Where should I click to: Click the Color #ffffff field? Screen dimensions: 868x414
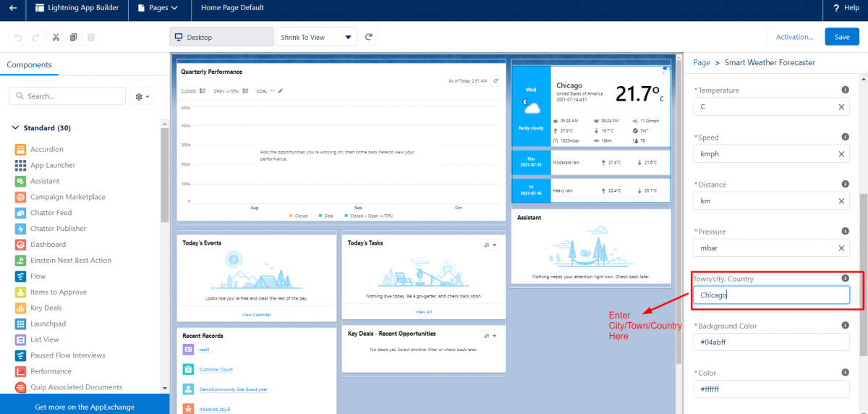771,389
